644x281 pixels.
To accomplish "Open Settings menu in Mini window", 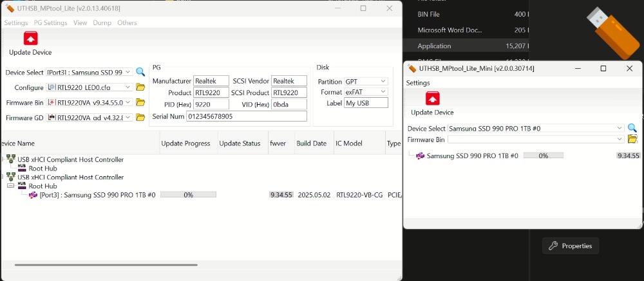I will click(x=418, y=83).
